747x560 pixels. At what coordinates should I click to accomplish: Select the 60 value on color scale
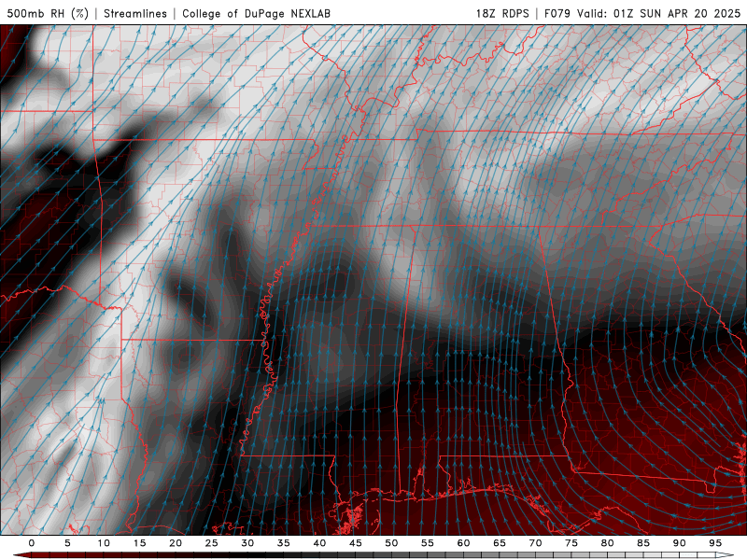(463, 543)
